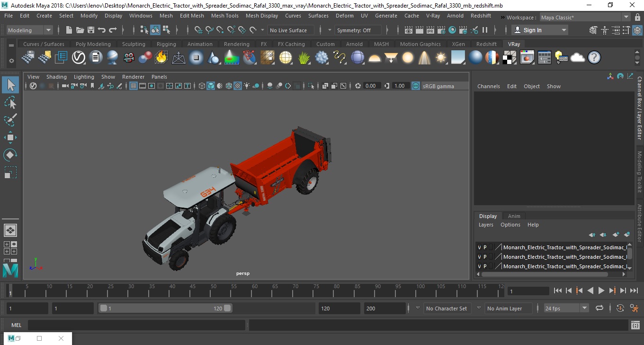644x345 pixels.
Task: Toggle use all lights bulb icon
Action: (x=247, y=86)
